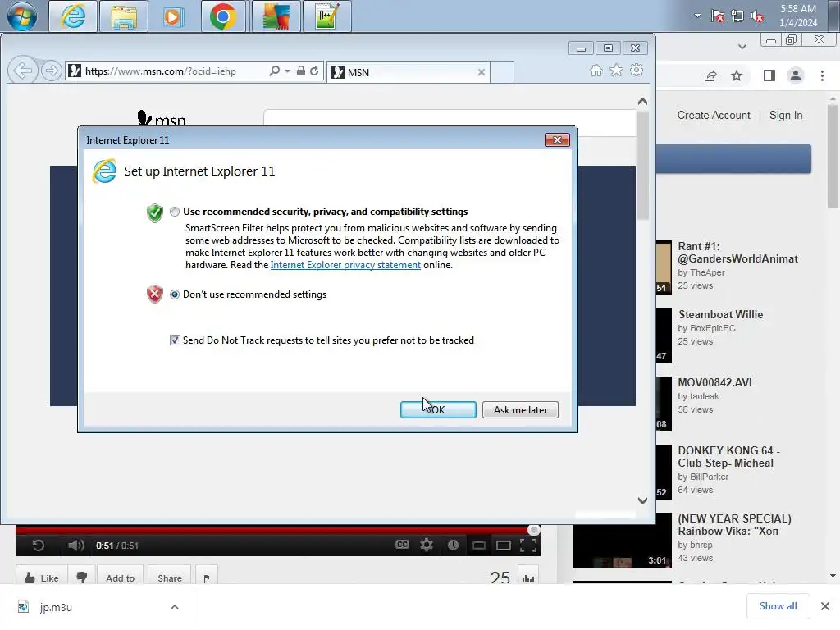This screenshot has height=630, width=840.
Task: Go to the IE home page icon
Action: pyautogui.click(x=596, y=71)
